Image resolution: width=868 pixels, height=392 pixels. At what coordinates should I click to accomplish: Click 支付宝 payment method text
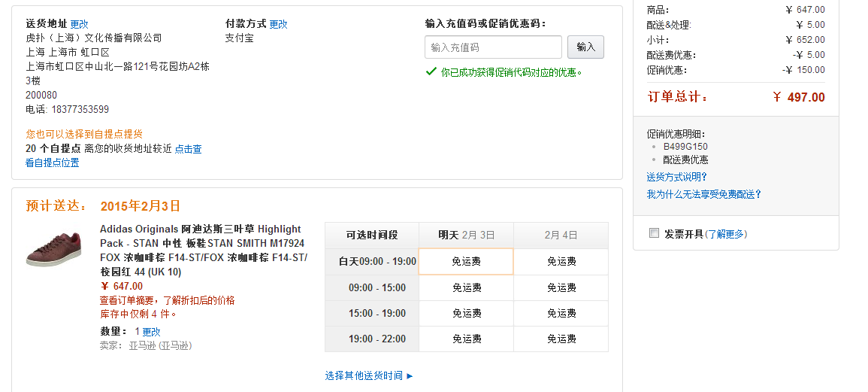[239, 38]
